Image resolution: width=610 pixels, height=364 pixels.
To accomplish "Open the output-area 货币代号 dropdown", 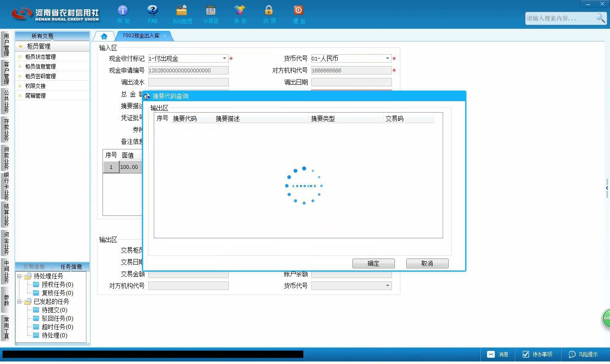I will (388, 286).
